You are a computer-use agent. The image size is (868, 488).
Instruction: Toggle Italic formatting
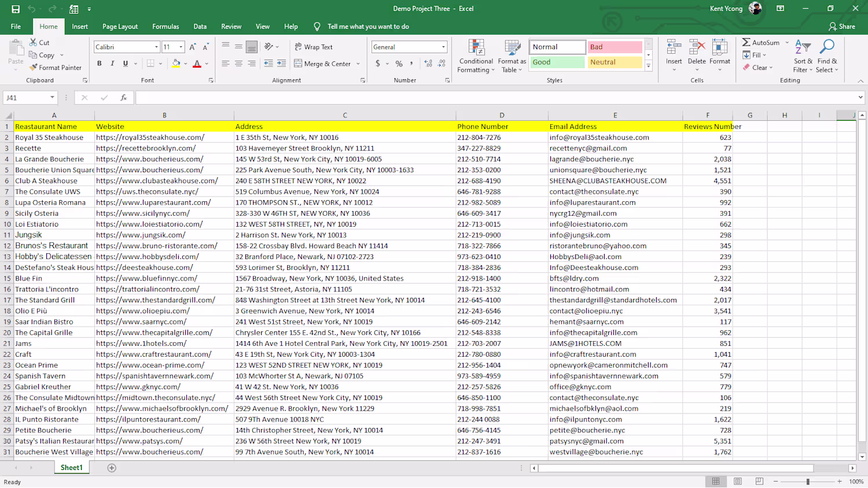tap(112, 64)
